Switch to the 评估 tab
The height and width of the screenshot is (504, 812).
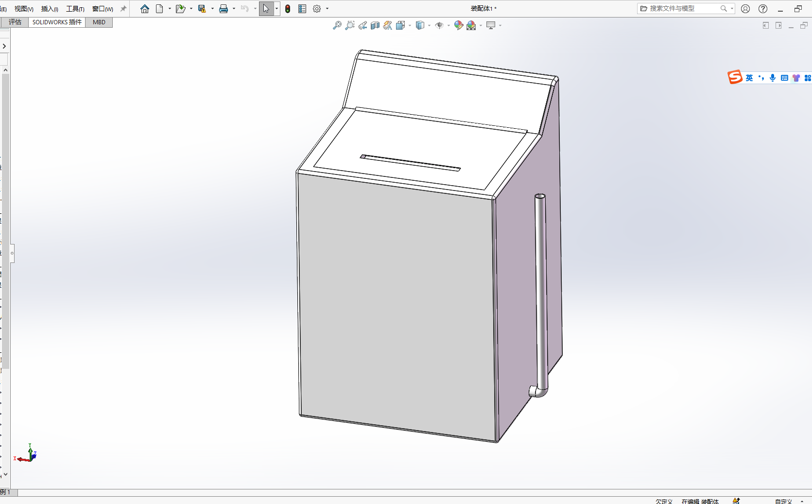(x=15, y=22)
